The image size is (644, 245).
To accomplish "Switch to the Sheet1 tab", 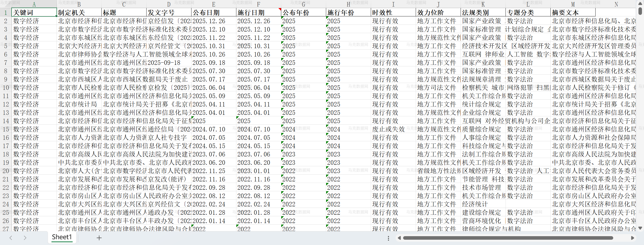I will 62,237.
